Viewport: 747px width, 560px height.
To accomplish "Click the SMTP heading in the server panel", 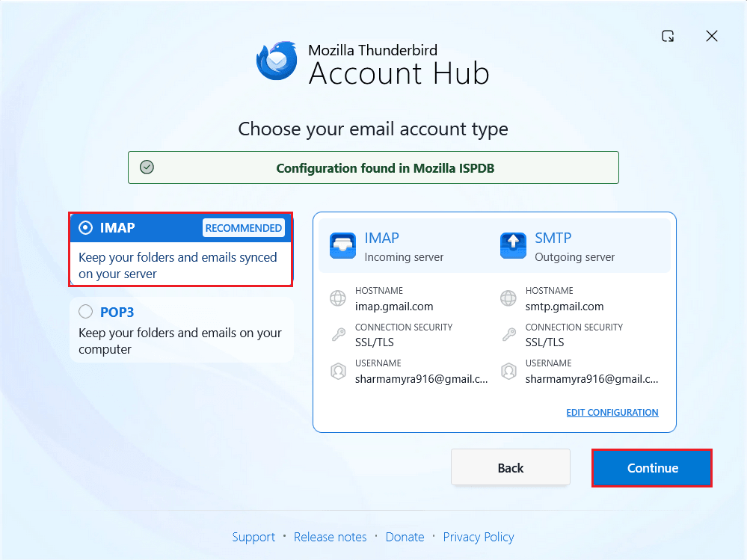I will pos(553,238).
